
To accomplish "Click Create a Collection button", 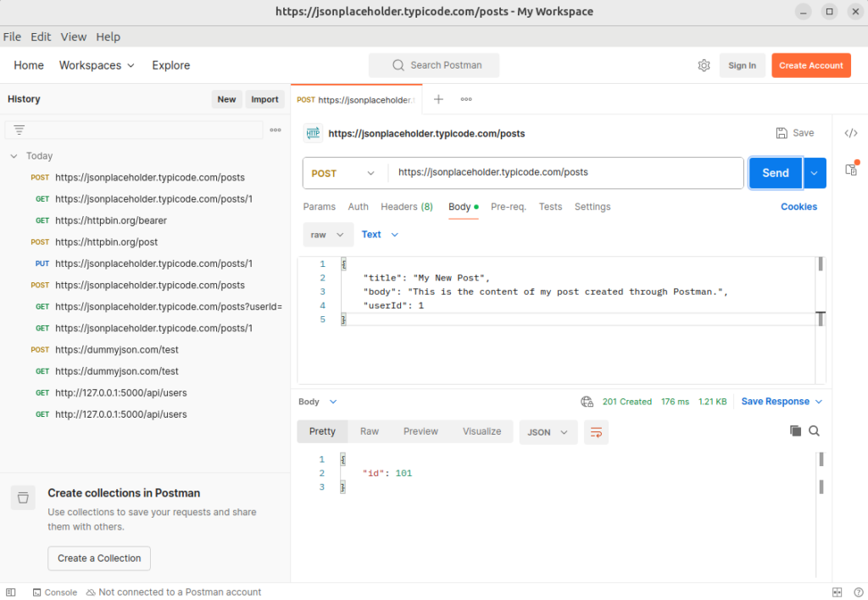I will point(99,558).
